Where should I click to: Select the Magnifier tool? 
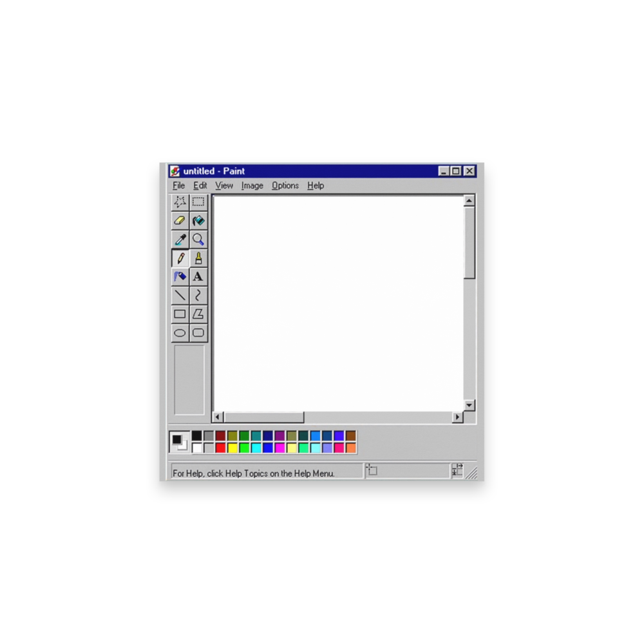198,239
